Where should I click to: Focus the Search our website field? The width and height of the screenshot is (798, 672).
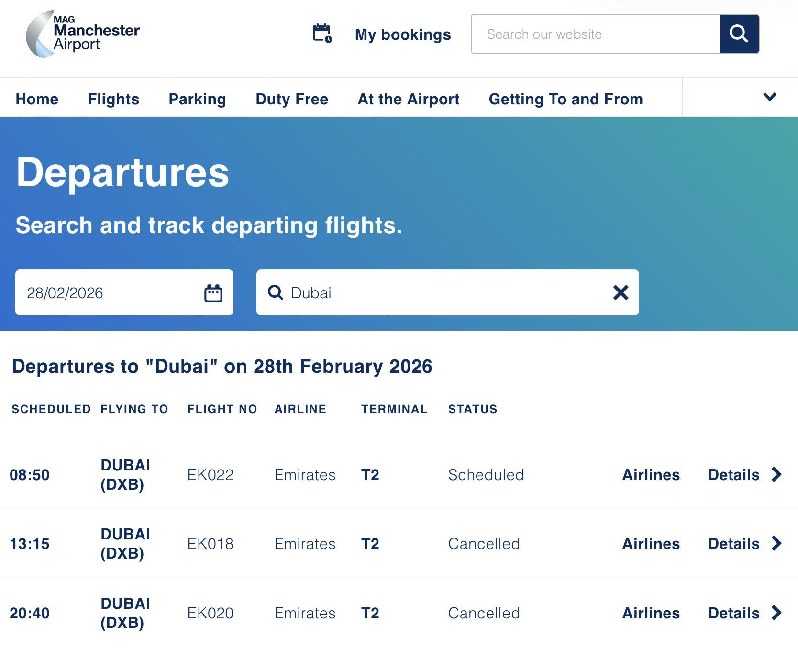click(596, 34)
